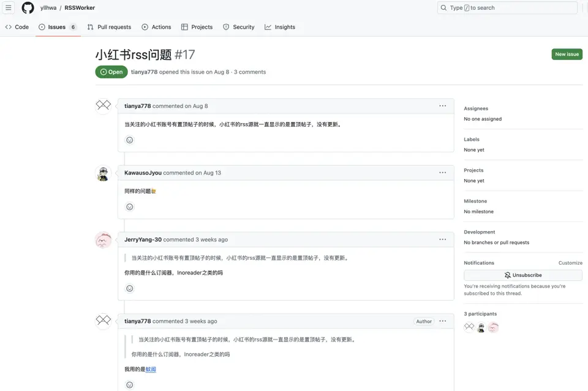Click the Unsubscribe notifications button
The image size is (588, 391).
tap(522, 275)
